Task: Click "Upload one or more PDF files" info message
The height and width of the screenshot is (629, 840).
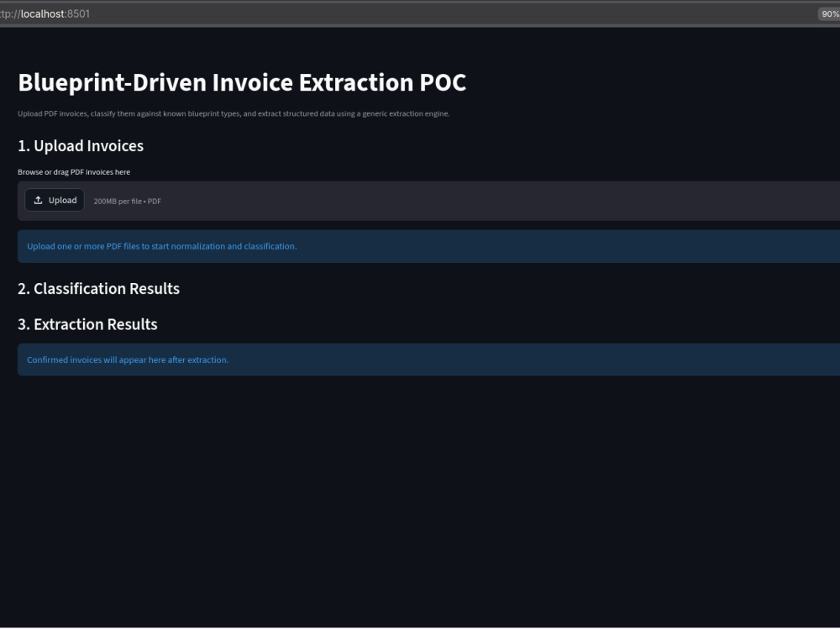Action: [428, 246]
